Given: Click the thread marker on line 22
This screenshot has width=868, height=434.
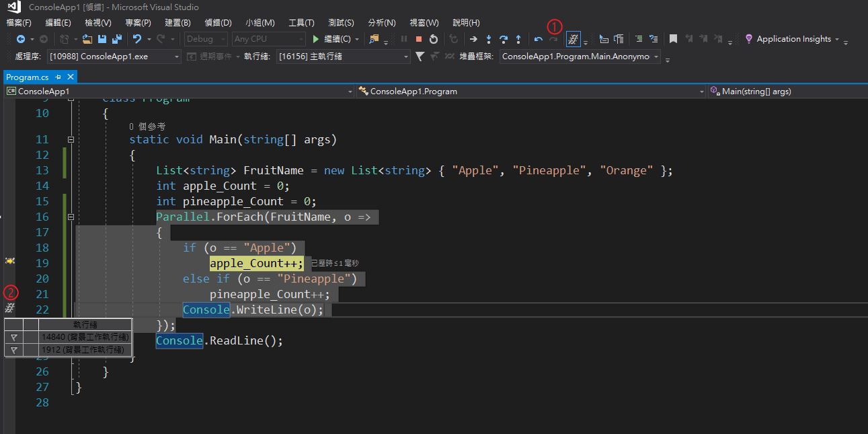Looking at the screenshot, I should point(9,308).
